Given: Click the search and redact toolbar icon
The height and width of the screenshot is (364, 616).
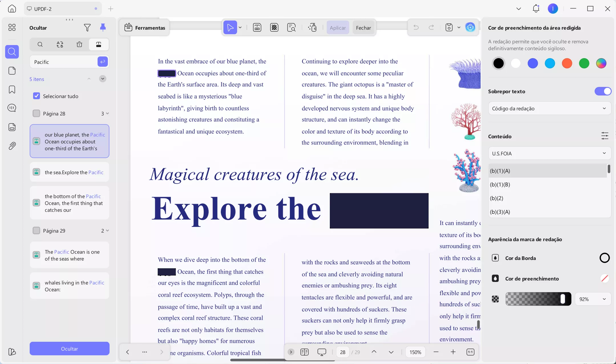Looking at the screenshot, I should tap(291, 28).
